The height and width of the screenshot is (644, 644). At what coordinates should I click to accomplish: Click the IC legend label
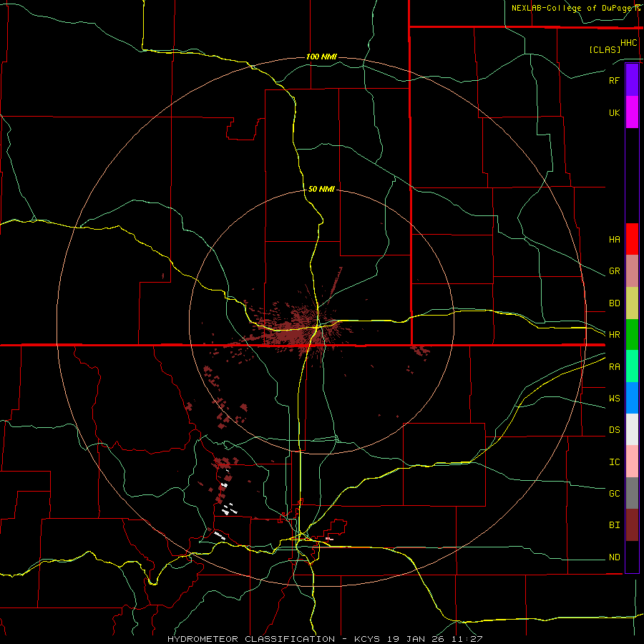(x=614, y=462)
